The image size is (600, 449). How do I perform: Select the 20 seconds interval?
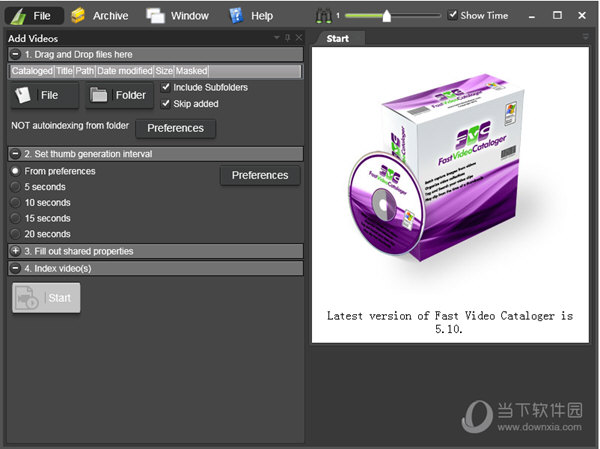coord(15,233)
